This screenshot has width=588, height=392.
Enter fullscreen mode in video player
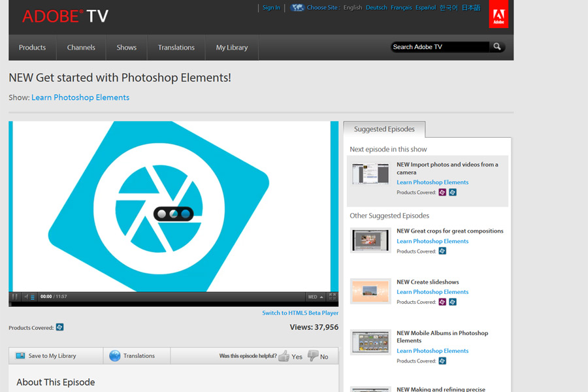[x=333, y=297]
